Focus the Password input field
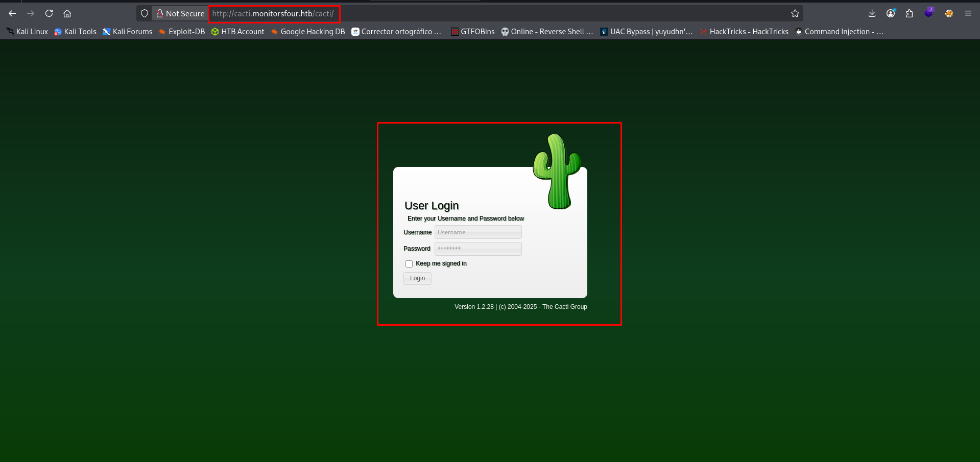Screen dimensions: 980x462 [x=477, y=249]
